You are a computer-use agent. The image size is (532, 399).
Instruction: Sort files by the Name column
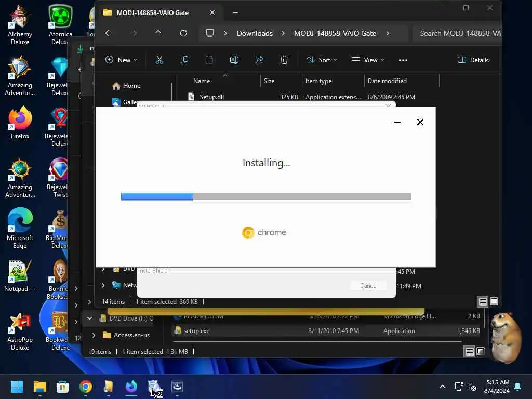(x=202, y=81)
